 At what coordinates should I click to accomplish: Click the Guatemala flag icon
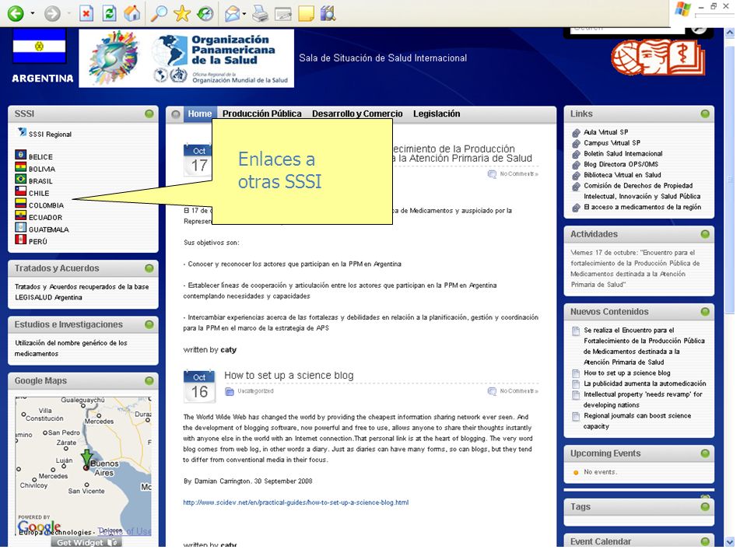[x=20, y=228]
